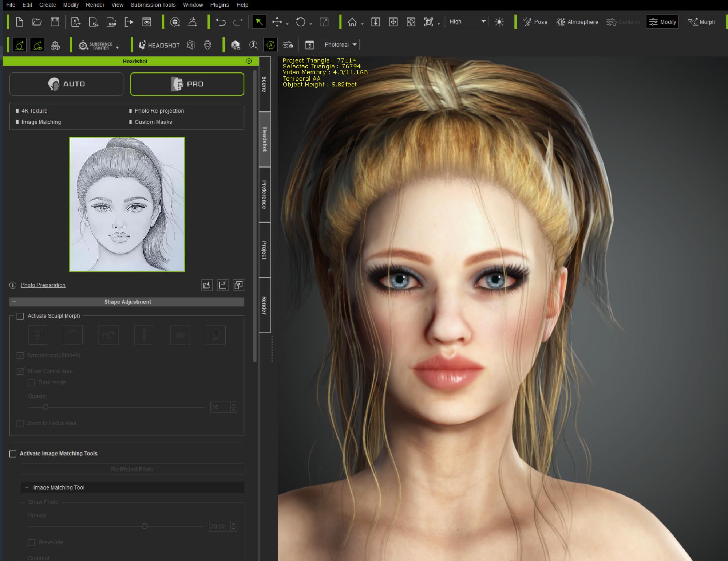The height and width of the screenshot is (561, 728).
Task: Open the Move tool dropdown arrow
Action: coord(288,24)
